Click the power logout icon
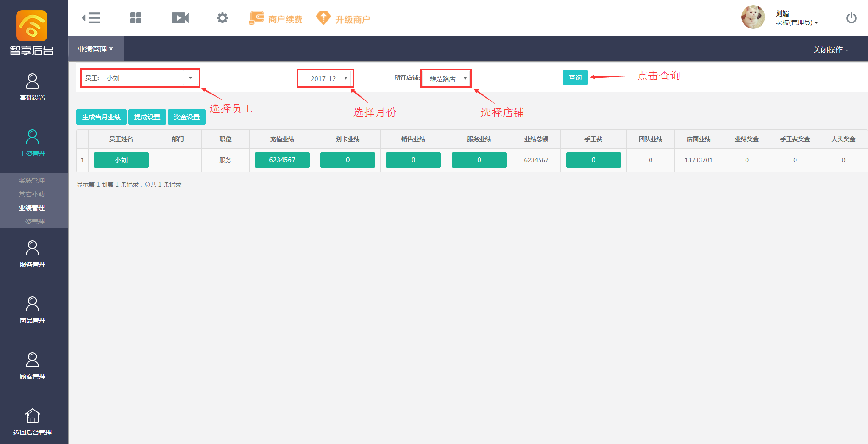 [851, 18]
